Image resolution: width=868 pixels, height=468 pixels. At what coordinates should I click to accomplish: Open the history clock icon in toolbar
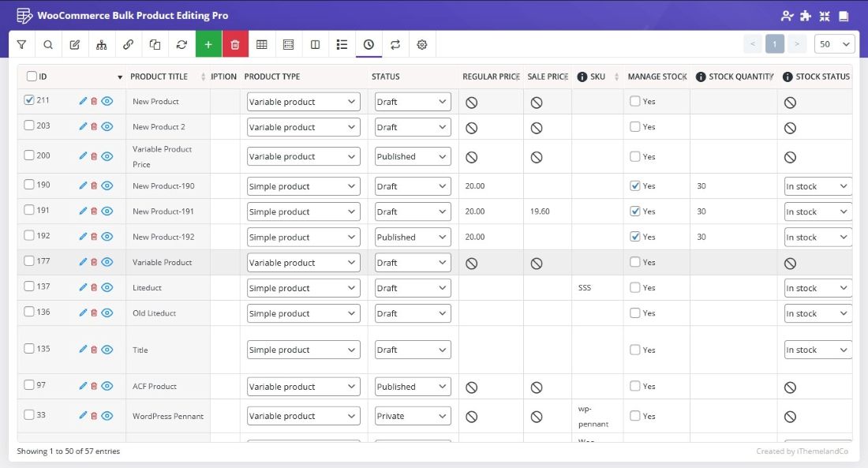pyautogui.click(x=369, y=45)
